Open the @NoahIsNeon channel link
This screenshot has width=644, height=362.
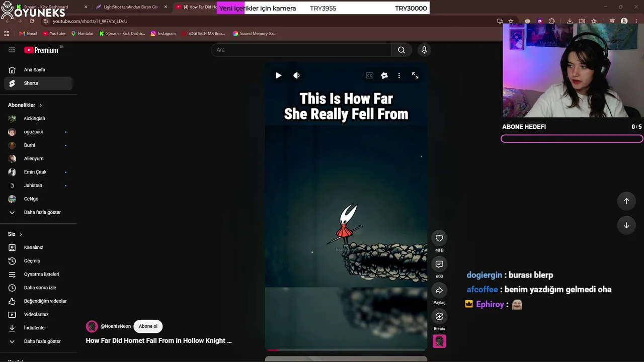point(115,326)
